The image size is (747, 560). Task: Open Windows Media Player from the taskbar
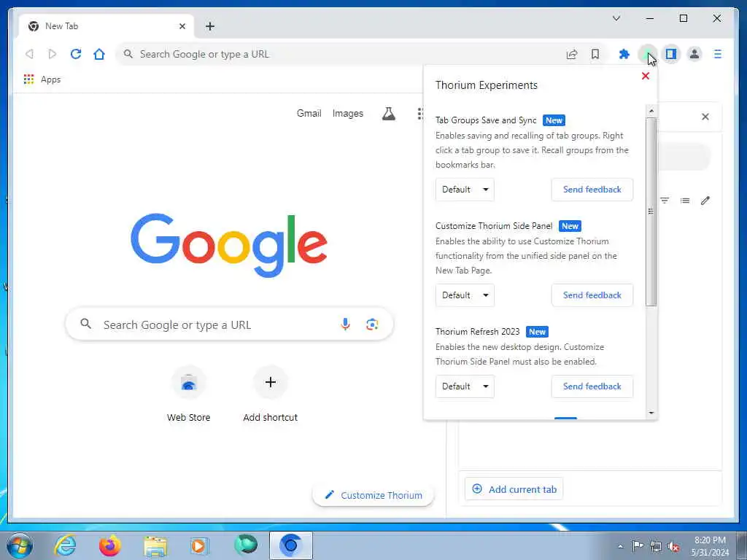[200, 545]
